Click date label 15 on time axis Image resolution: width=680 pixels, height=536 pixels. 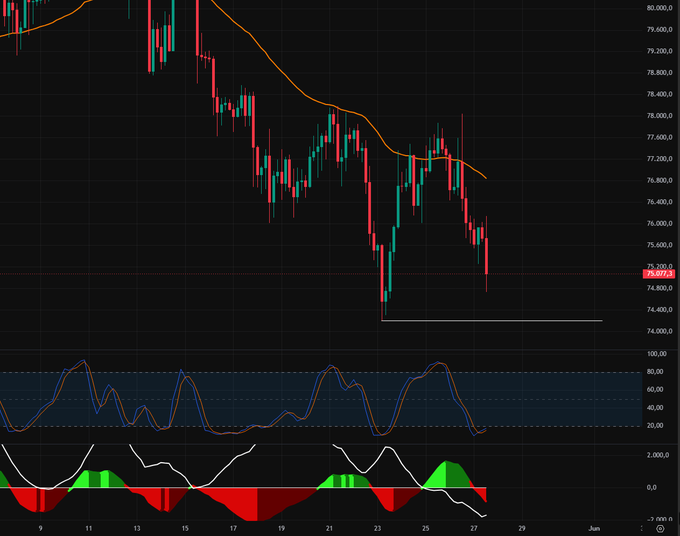[185, 528]
